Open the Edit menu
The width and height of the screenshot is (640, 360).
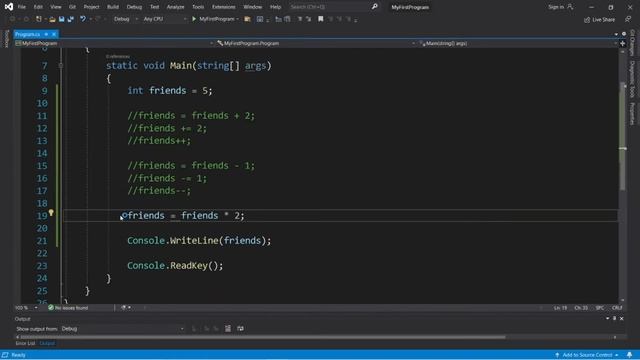(38, 7)
